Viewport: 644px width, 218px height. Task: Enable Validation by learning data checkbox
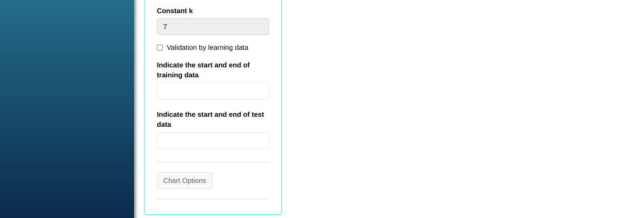tap(160, 48)
